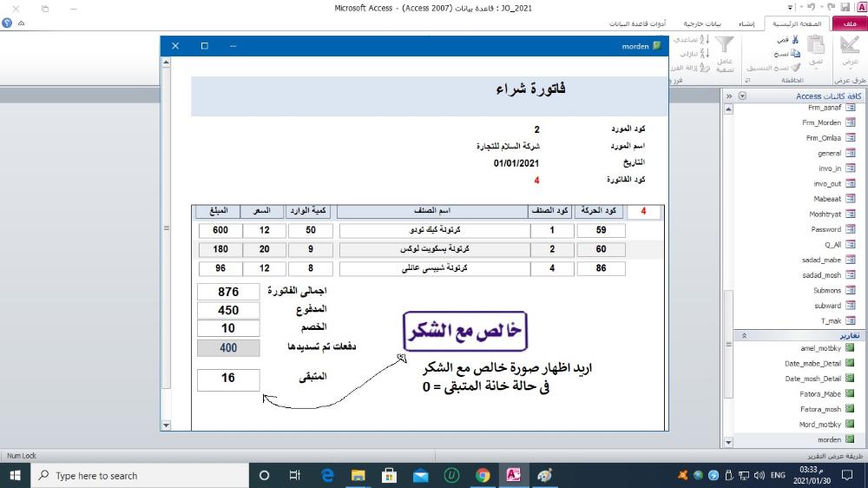This screenshot has height=488, width=868.
Task: Open the Fatora_mosh report
Action: [820, 409]
